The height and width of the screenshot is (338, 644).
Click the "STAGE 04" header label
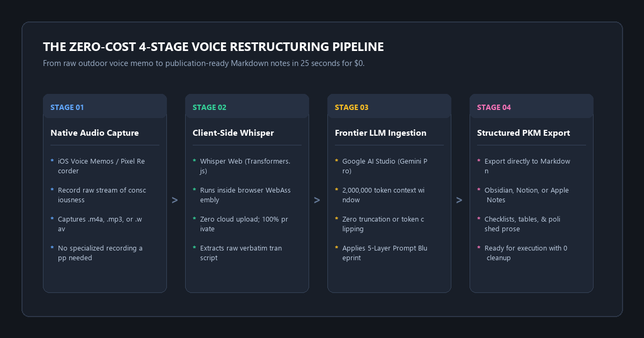tap(494, 107)
